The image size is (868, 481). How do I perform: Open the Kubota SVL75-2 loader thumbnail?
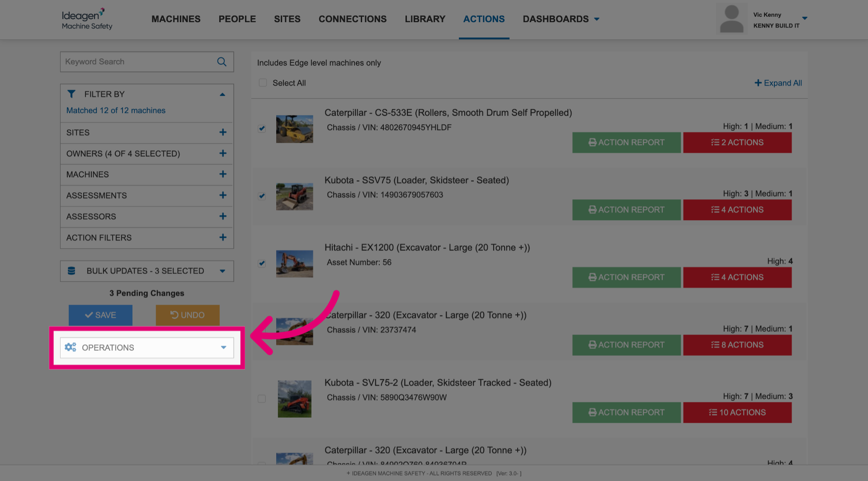(294, 399)
